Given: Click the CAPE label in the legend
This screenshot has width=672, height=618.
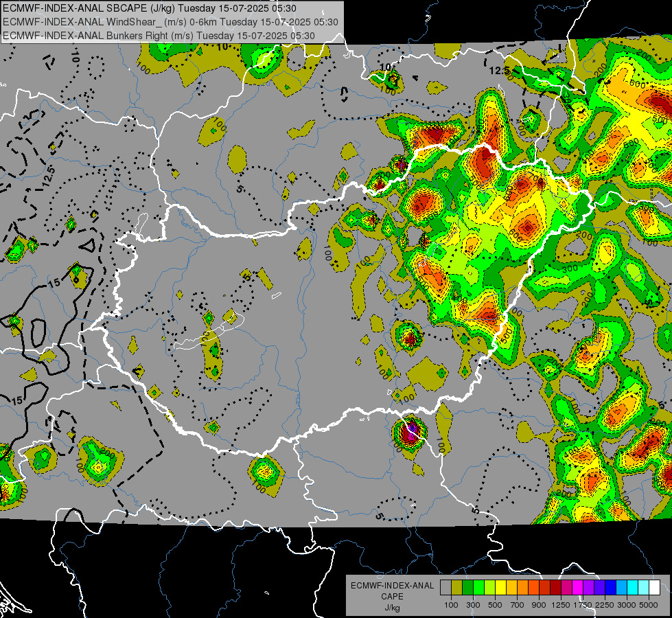Looking at the screenshot, I should click(392, 597).
